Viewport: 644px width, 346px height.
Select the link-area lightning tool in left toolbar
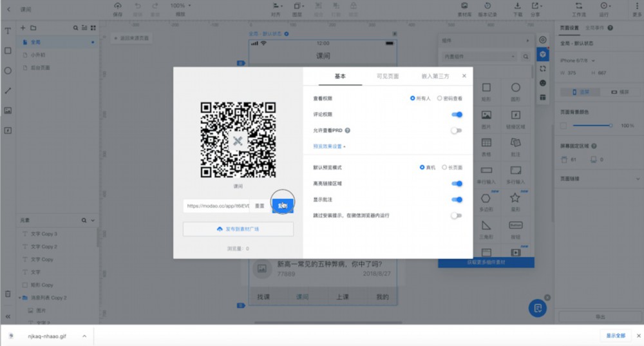click(x=8, y=130)
